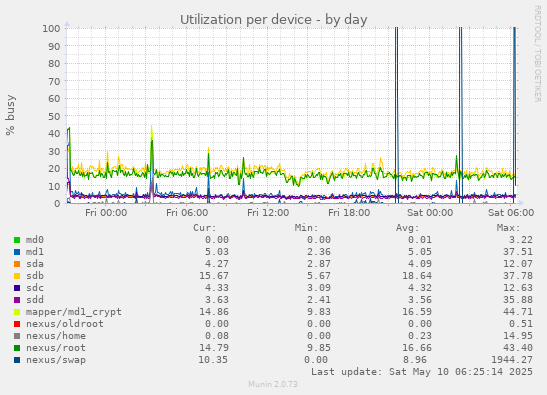
Task: Click the nexus/oldroot red swatch
Action: pyautogui.click(x=17, y=324)
